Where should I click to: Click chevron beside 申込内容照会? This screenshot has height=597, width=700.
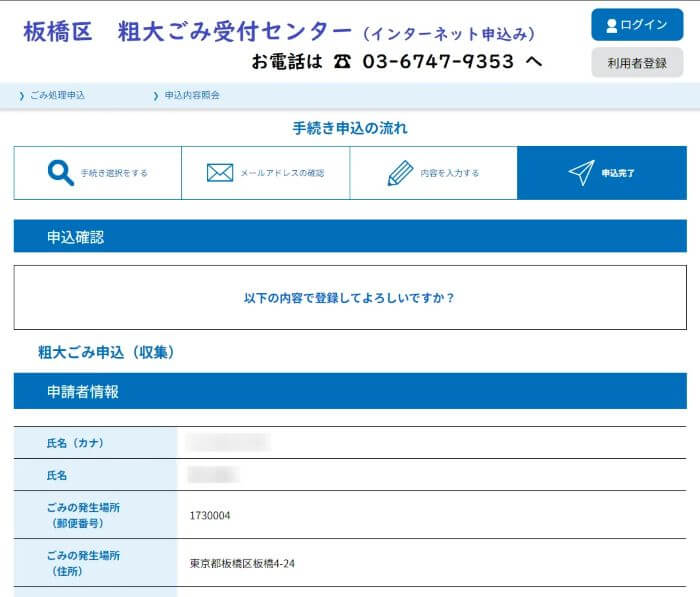click(x=155, y=96)
